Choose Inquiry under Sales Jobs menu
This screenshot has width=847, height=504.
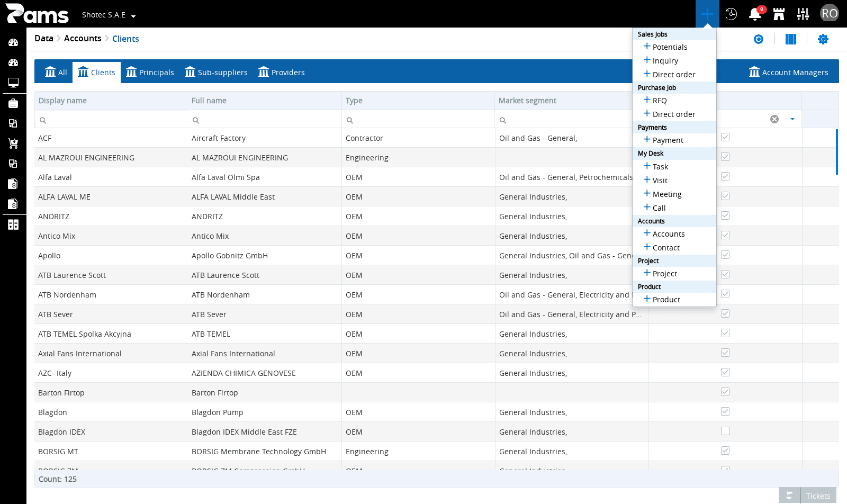(x=674, y=61)
